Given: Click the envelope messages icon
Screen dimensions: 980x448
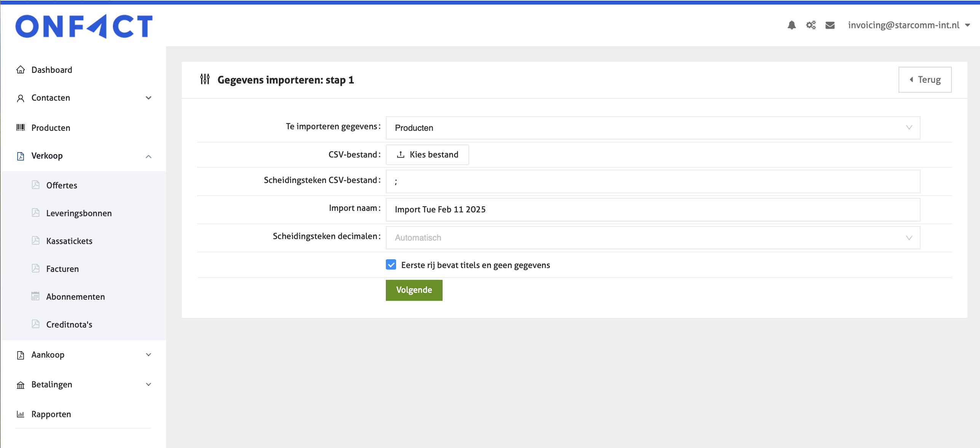Looking at the screenshot, I should [x=830, y=25].
